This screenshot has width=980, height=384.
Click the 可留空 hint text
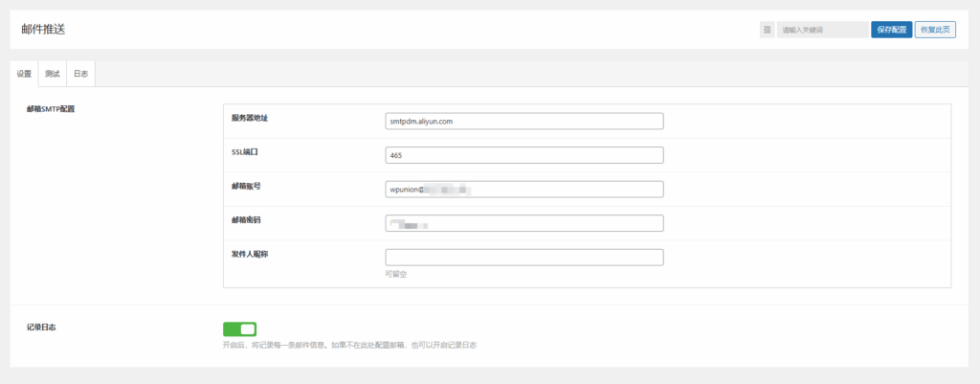click(396, 274)
